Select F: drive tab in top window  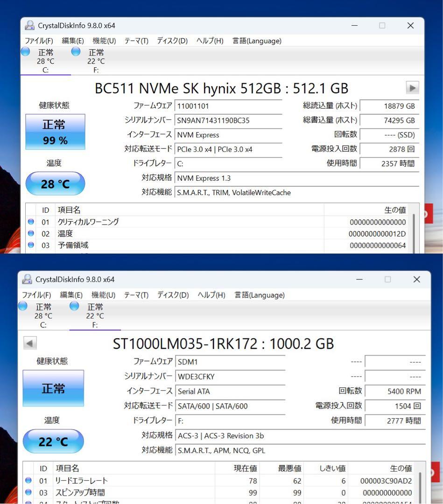(96, 61)
